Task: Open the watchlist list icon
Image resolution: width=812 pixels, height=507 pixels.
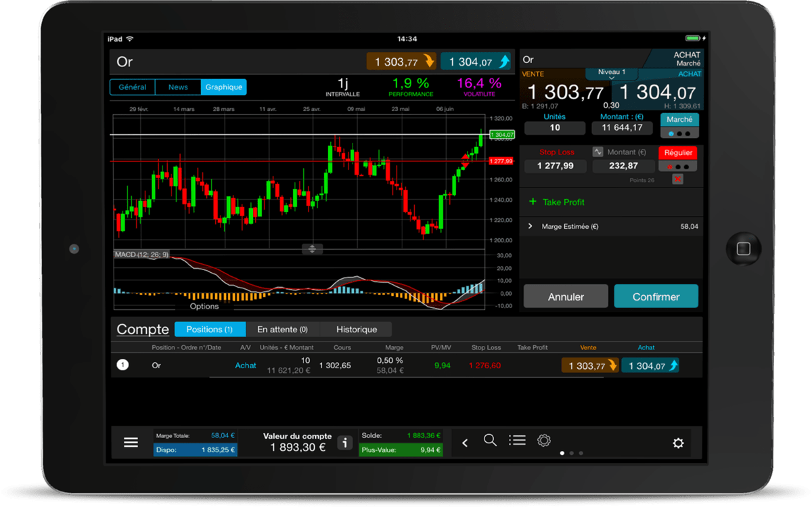Action: [517, 441]
